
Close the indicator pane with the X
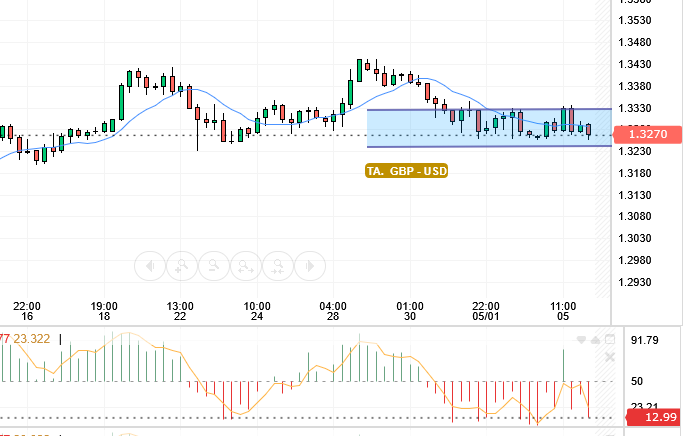(x=610, y=357)
